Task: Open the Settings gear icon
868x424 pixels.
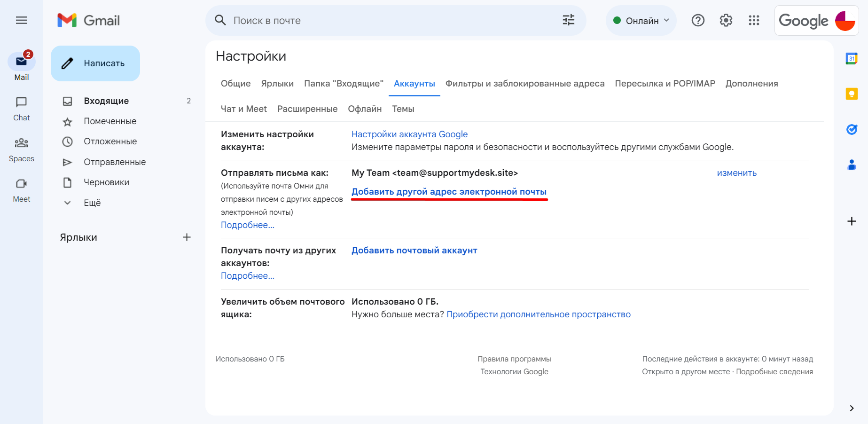Action: point(726,20)
